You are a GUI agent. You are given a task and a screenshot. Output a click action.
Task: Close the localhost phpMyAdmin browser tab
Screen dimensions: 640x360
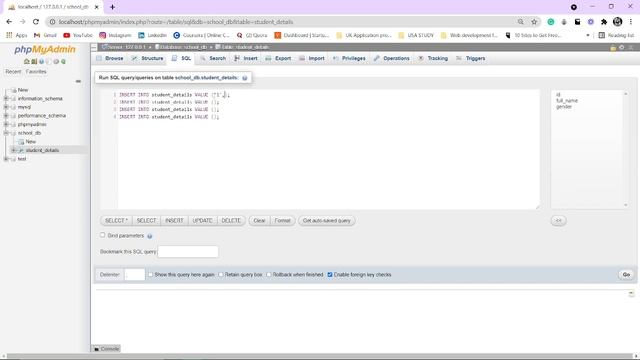tap(97, 7)
